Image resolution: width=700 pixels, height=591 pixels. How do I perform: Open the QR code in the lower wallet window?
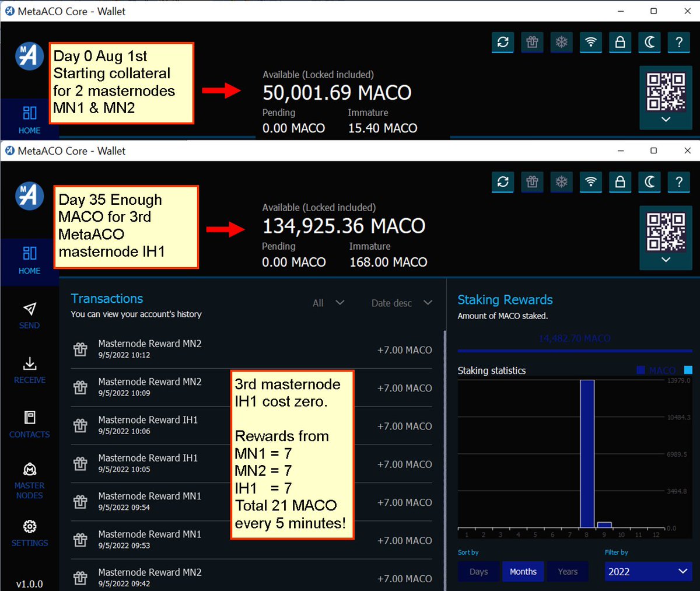tap(666, 232)
